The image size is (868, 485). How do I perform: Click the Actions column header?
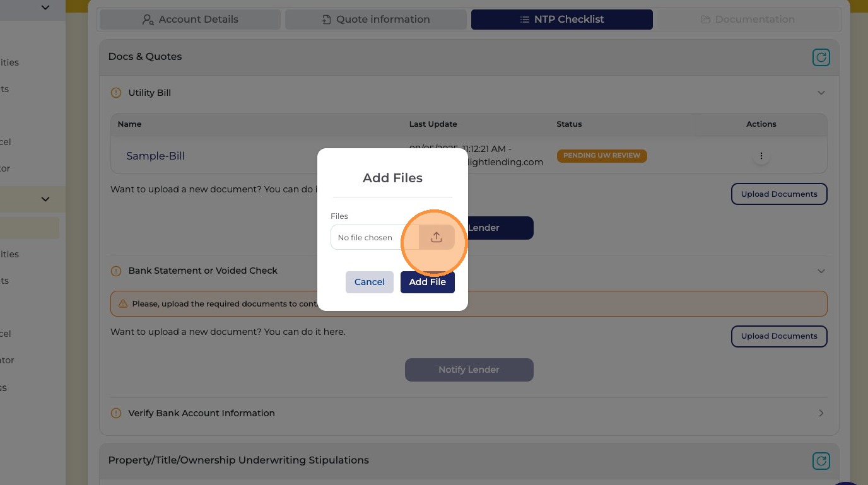tap(761, 124)
